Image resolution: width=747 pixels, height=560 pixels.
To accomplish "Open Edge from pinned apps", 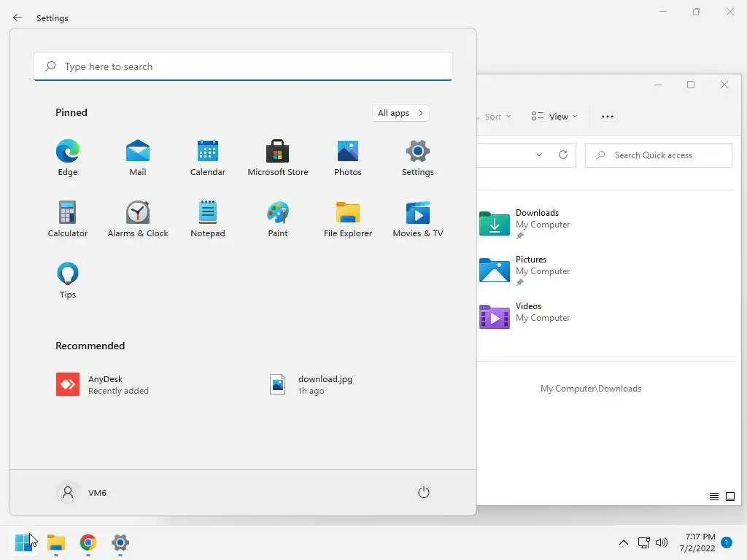I will [x=68, y=158].
